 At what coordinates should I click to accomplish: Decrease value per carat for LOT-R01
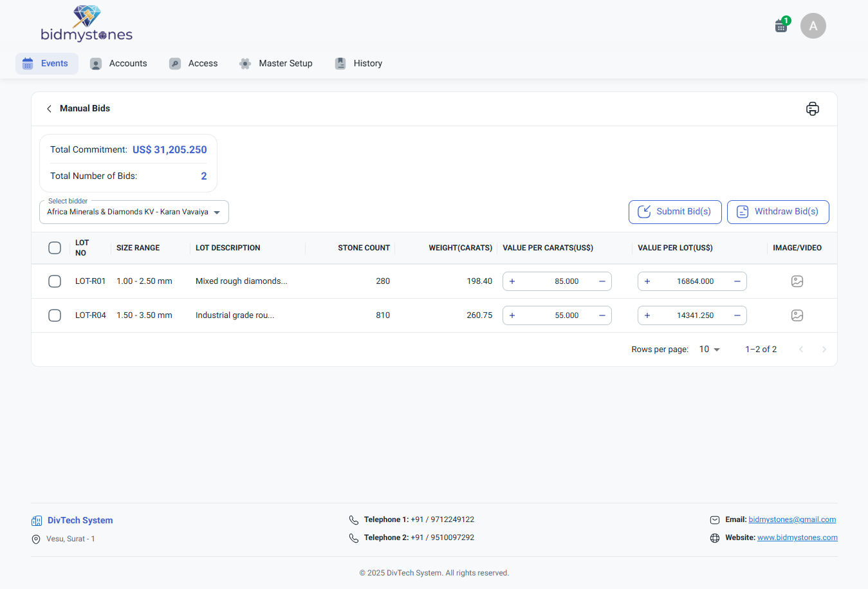tap(602, 281)
